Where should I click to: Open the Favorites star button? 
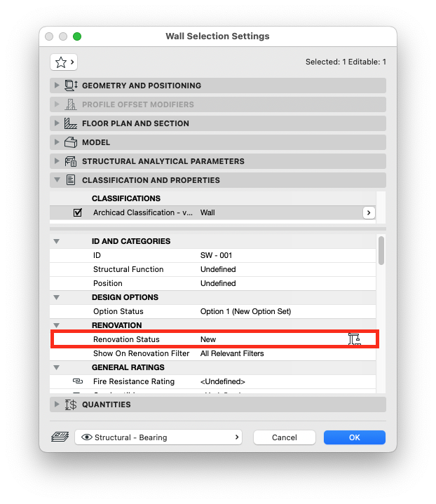pyautogui.click(x=64, y=62)
